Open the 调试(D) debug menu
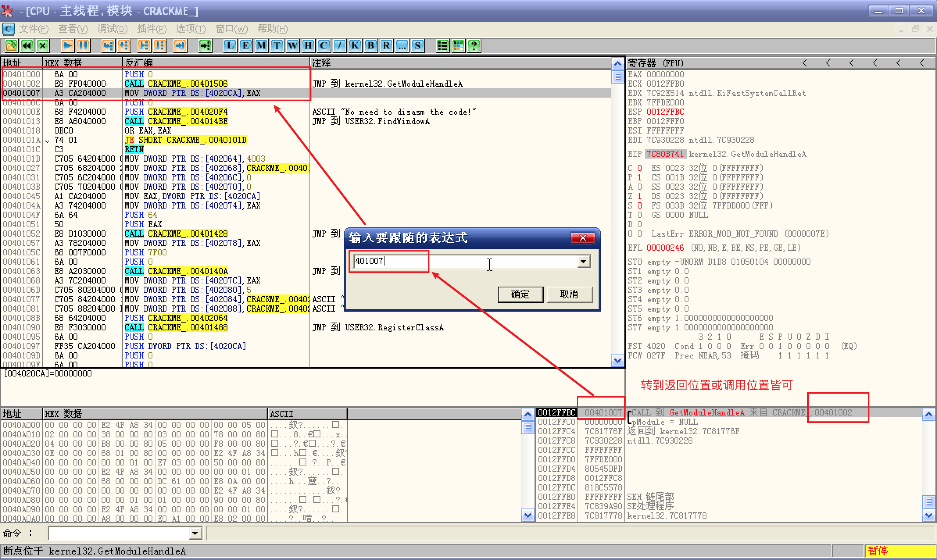 tap(113, 29)
